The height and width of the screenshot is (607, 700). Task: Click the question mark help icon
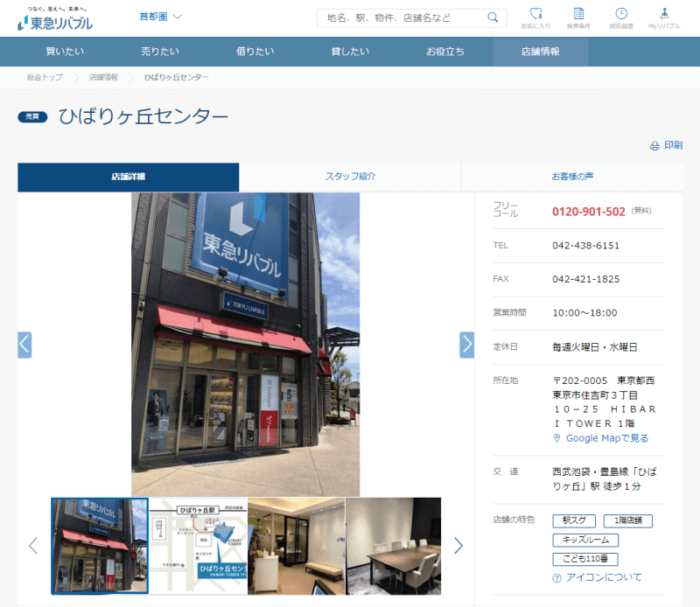pyautogui.click(x=557, y=578)
